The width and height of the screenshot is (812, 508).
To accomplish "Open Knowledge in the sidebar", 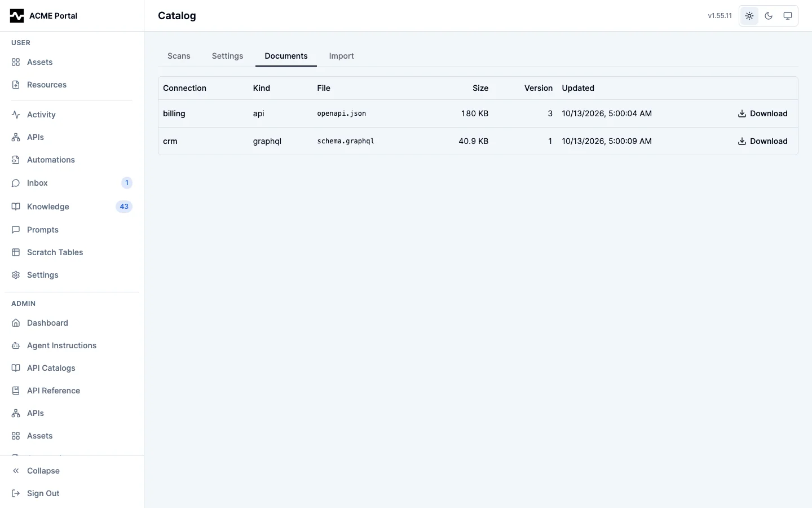I will coord(72,207).
